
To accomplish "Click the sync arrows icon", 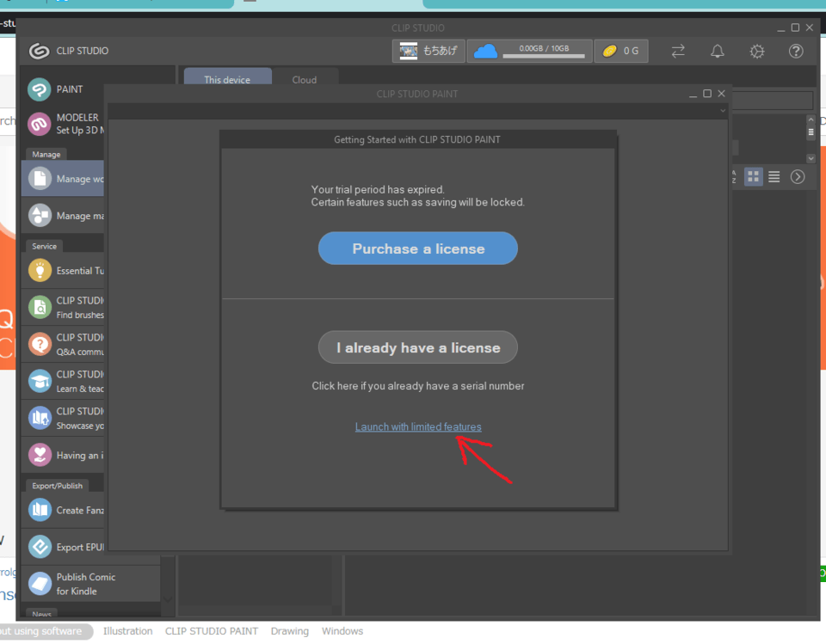I will click(x=678, y=52).
